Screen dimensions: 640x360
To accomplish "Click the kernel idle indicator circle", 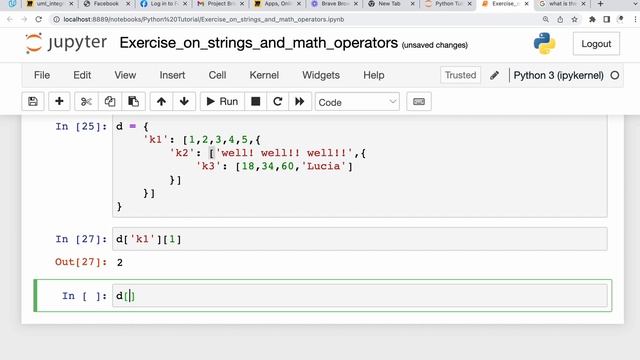I will 615,76.
